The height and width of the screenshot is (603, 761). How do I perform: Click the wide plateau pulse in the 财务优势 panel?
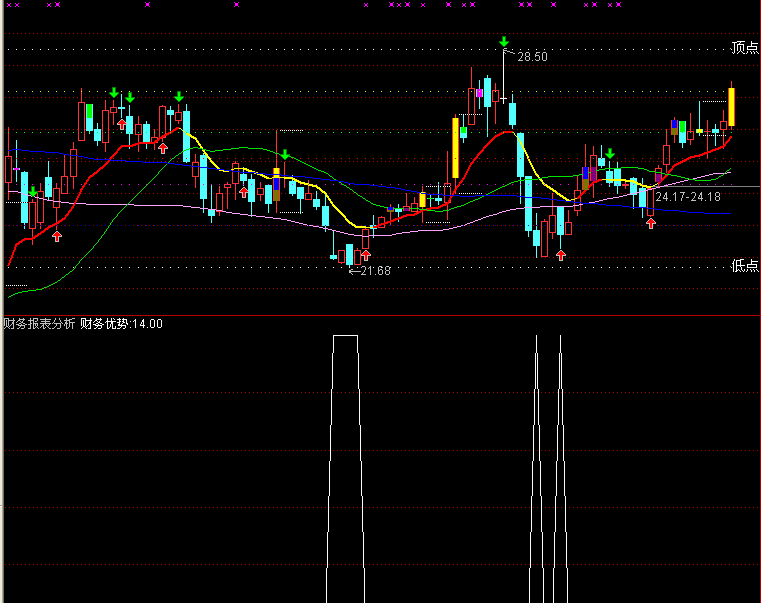coord(346,469)
